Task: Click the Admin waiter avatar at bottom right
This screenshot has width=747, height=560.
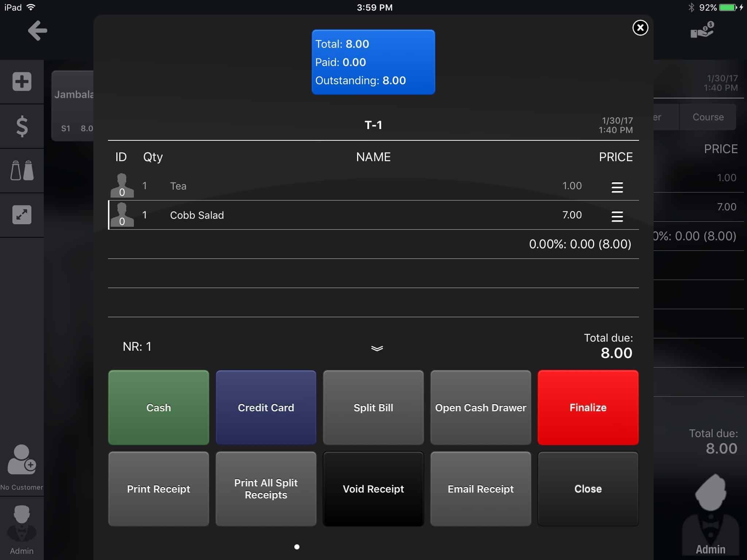Action: pyautogui.click(x=711, y=514)
